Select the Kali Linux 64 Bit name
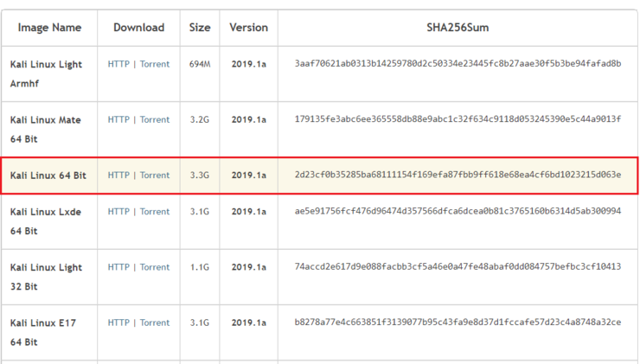The width and height of the screenshot is (640, 364). pos(48,176)
